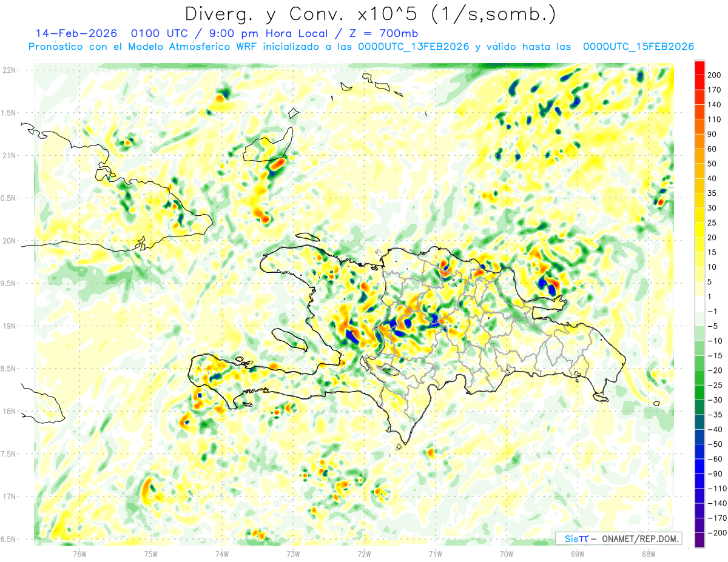Click the '-90' colorbar value
This screenshot has height=562, width=728.
click(715, 473)
